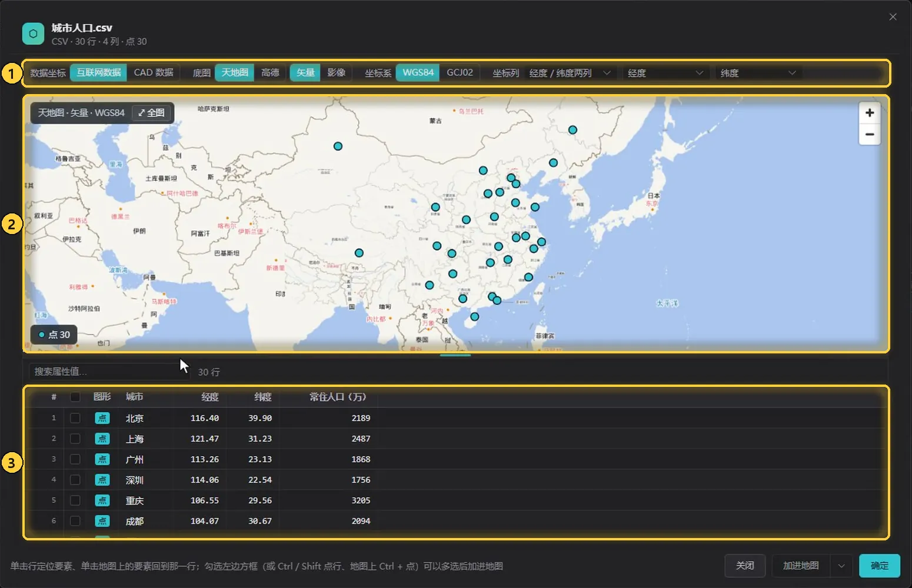Image resolution: width=912 pixels, height=588 pixels.
Task: Check the checkbox for 北京 row
Action: click(x=75, y=418)
